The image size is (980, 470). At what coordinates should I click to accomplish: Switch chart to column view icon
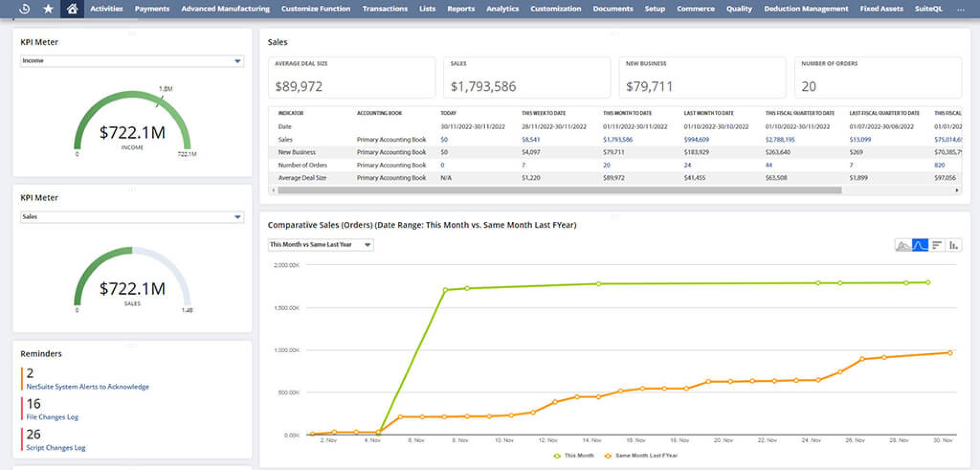954,245
